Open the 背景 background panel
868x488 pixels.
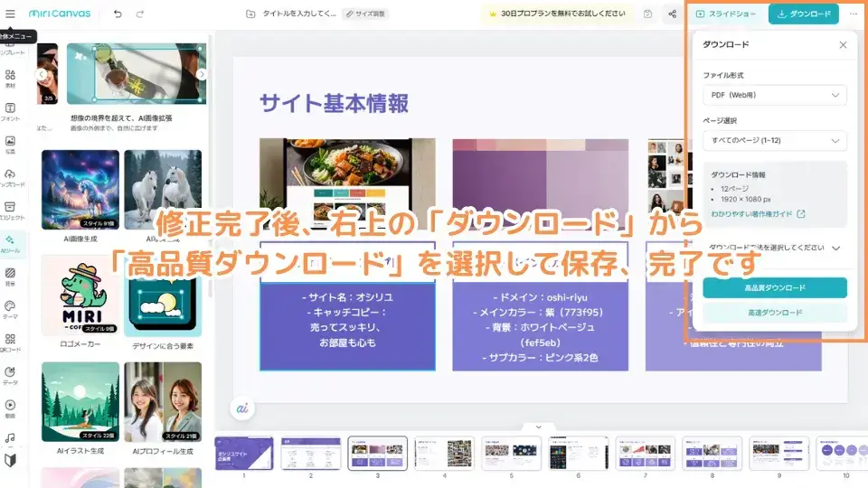tap(10, 277)
